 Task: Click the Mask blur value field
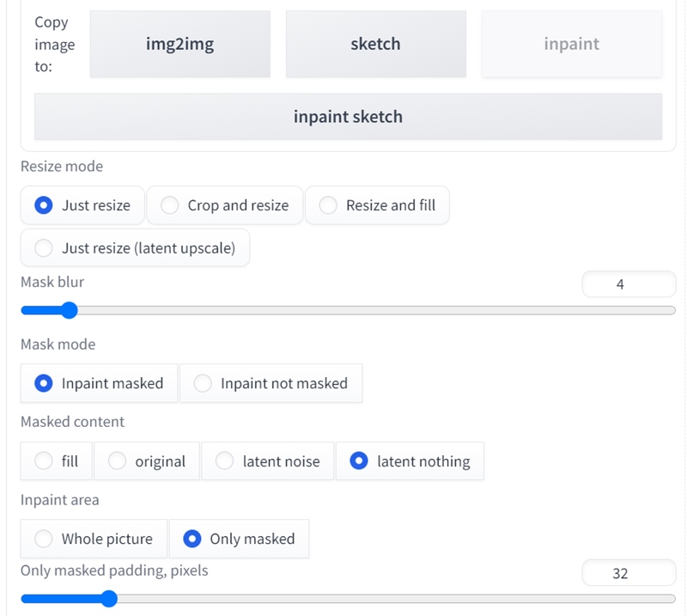629,284
